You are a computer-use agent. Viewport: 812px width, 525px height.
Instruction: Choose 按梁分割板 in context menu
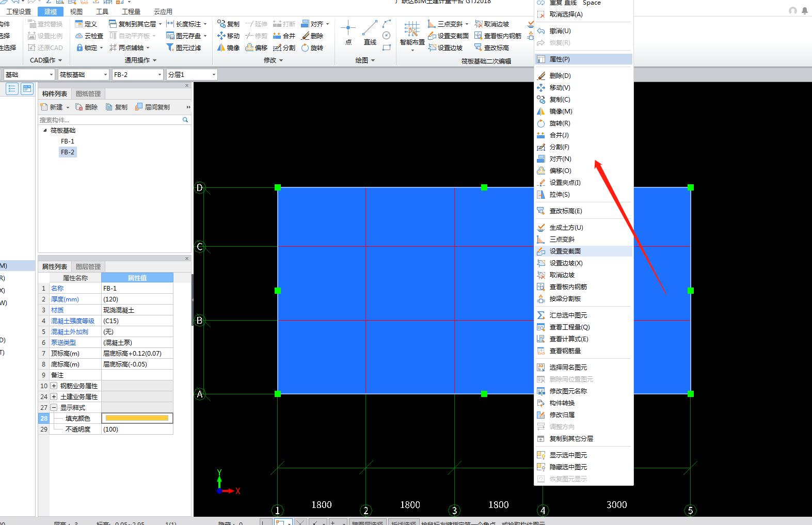pyautogui.click(x=584, y=299)
